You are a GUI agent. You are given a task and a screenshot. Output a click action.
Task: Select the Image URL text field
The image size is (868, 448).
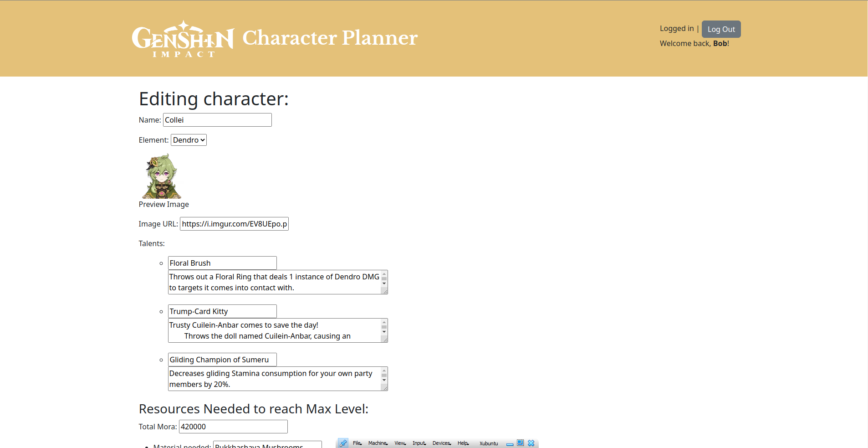pyautogui.click(x=234, y=223)
